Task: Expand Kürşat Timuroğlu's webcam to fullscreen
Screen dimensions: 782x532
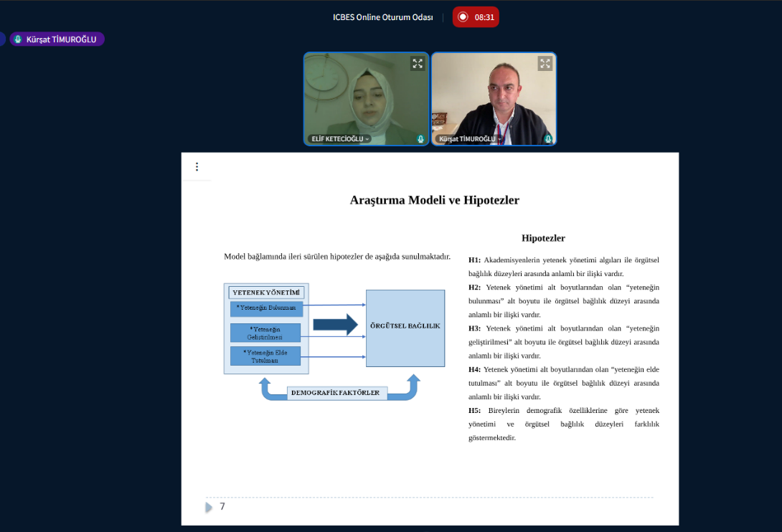Action: [545, 64]
